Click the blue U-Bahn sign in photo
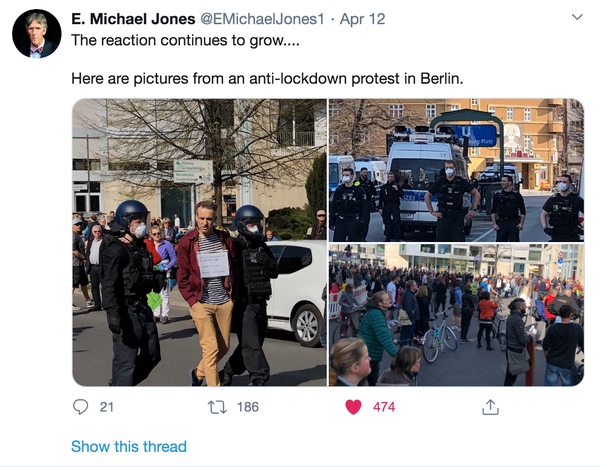The width and height of the screenshot is (600, 467). (474, 136)
